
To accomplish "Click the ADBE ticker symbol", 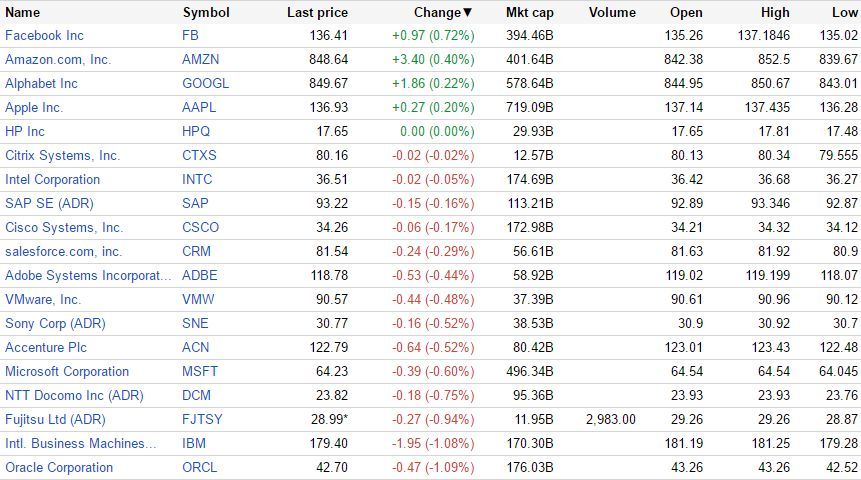I will (x=200, y=275).
